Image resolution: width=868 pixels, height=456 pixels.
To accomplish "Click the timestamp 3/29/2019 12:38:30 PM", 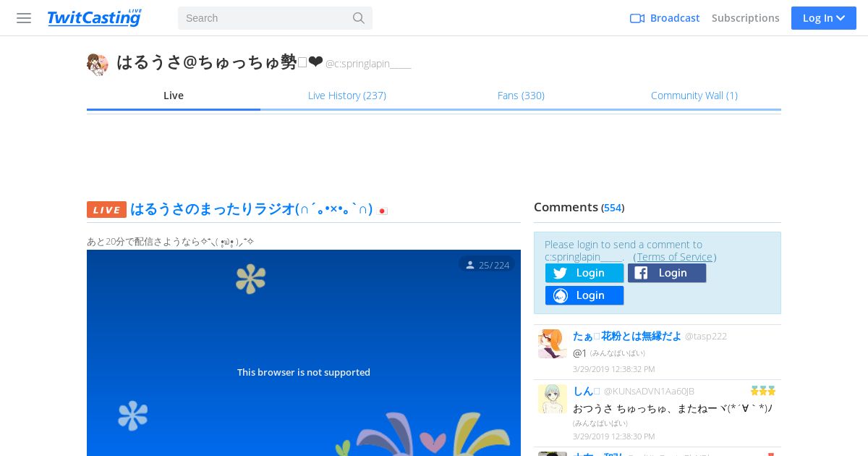I will tap(614, 436).
